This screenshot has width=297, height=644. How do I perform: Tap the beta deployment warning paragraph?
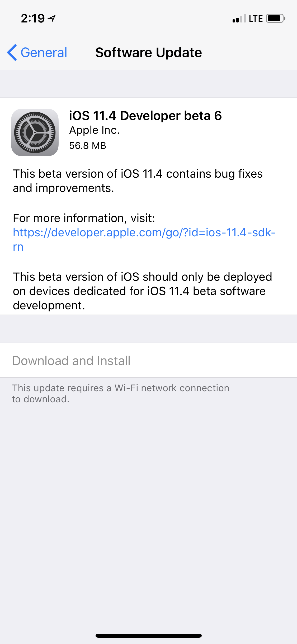(143, 291)
